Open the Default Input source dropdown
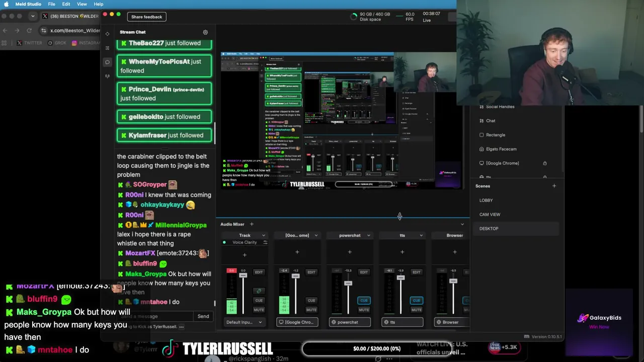The height and width of the screenshot is (362, 644). pos(245,322)
